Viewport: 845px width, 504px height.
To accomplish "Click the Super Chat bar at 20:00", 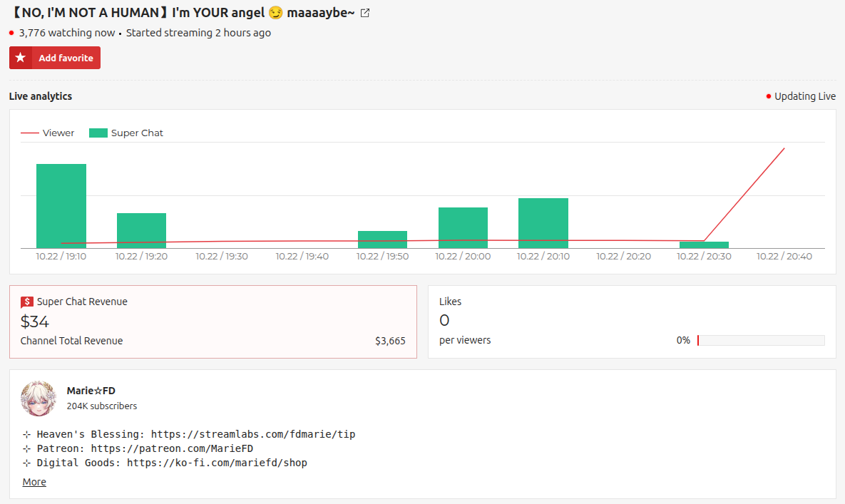I will pos(463,228).
